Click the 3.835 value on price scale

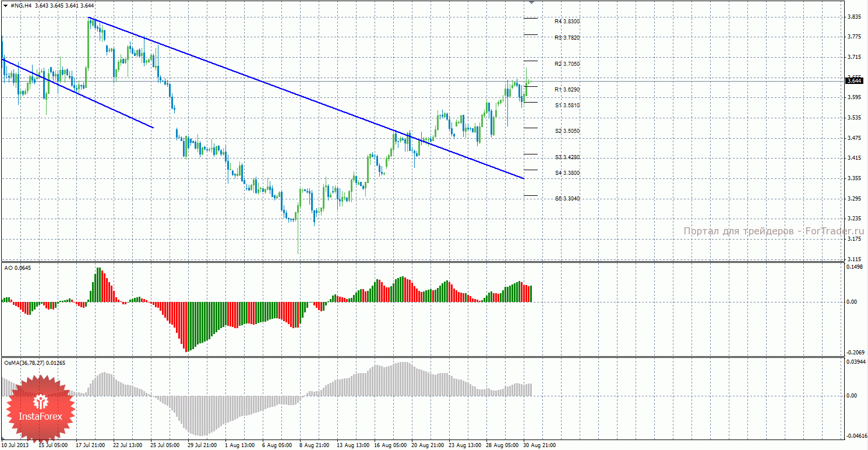tap(855, 17)
